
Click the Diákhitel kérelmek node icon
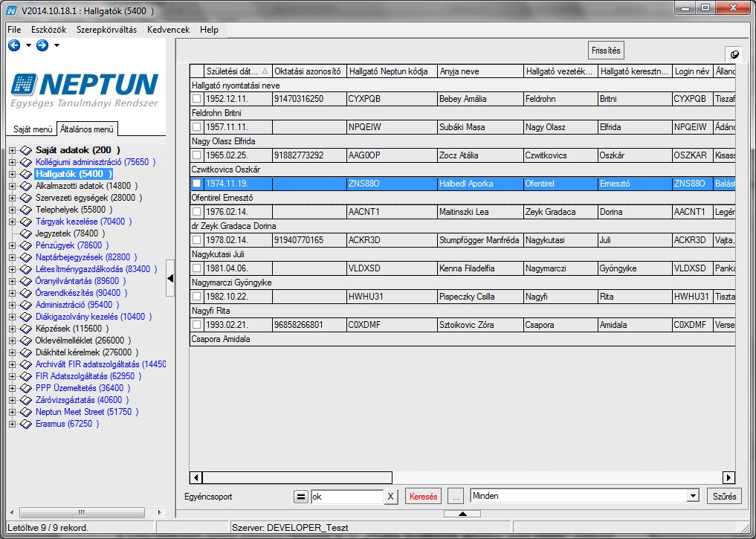(x=25, y=352)
